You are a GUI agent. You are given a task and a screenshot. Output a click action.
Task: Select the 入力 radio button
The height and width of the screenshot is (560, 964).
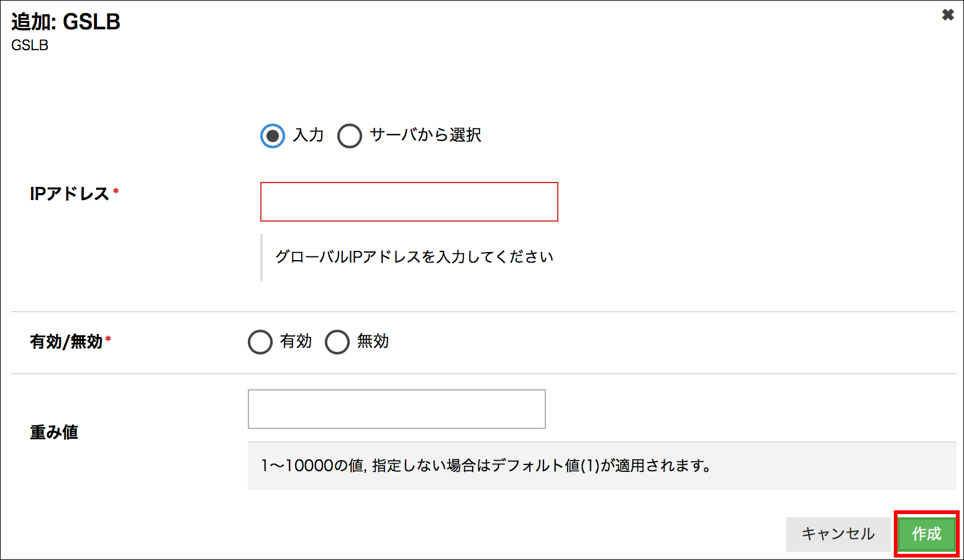[273, 136]
